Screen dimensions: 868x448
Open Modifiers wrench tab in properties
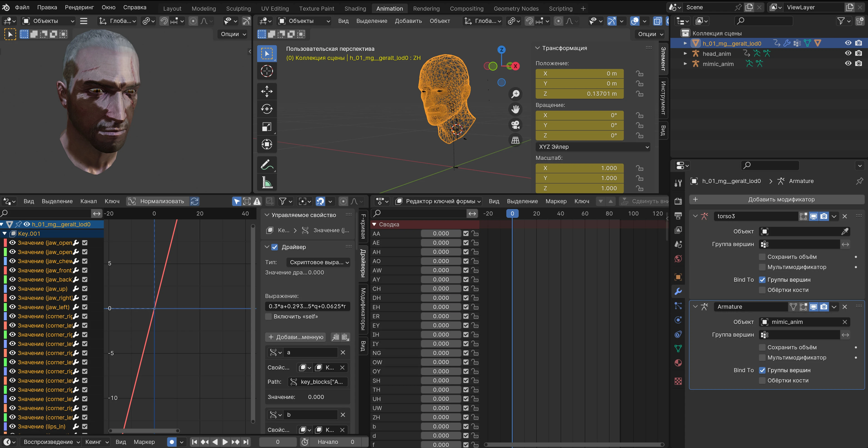[678, 291]
